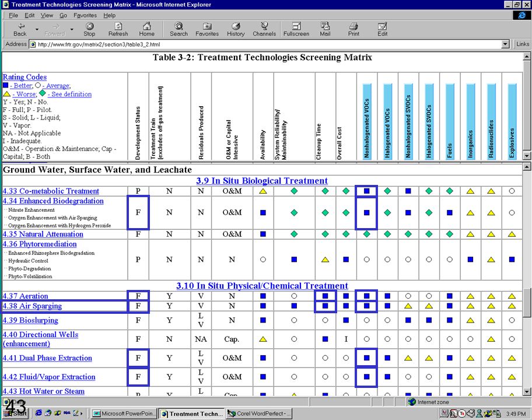Click the 3:49 PM system clock
The height and width of the screenshot is (420, 532).
516,414
